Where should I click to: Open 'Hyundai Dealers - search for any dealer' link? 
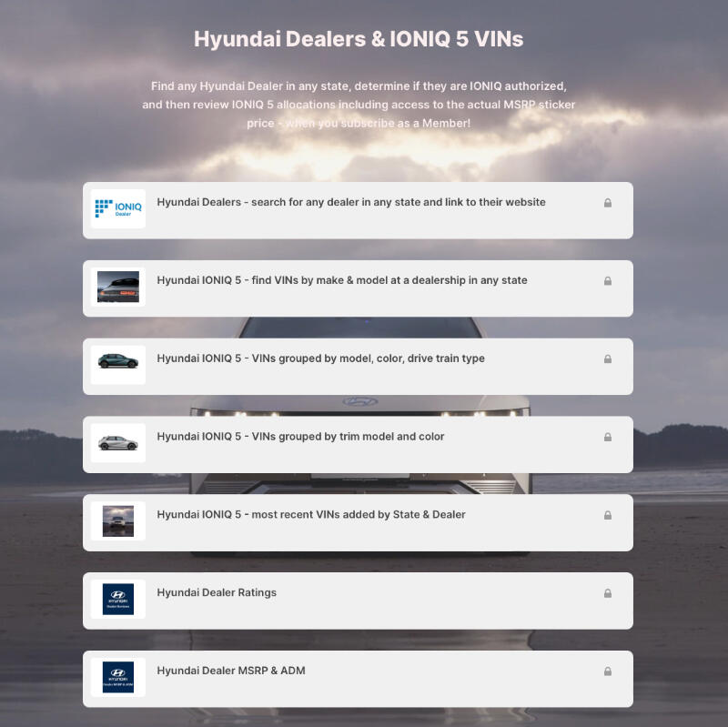pos(350,202)
